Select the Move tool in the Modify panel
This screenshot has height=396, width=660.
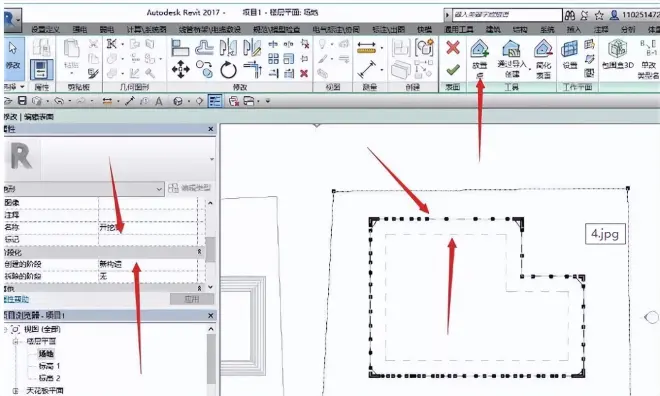180,69
